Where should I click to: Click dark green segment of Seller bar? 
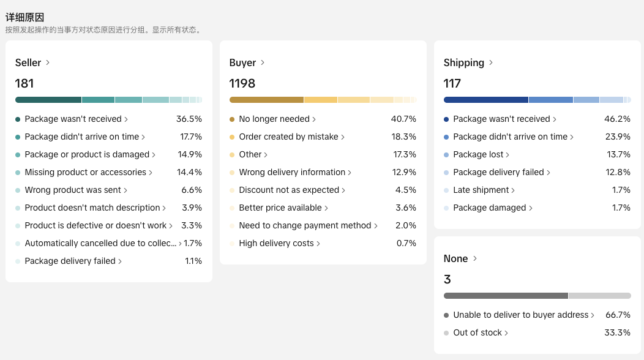click(48, 100)
